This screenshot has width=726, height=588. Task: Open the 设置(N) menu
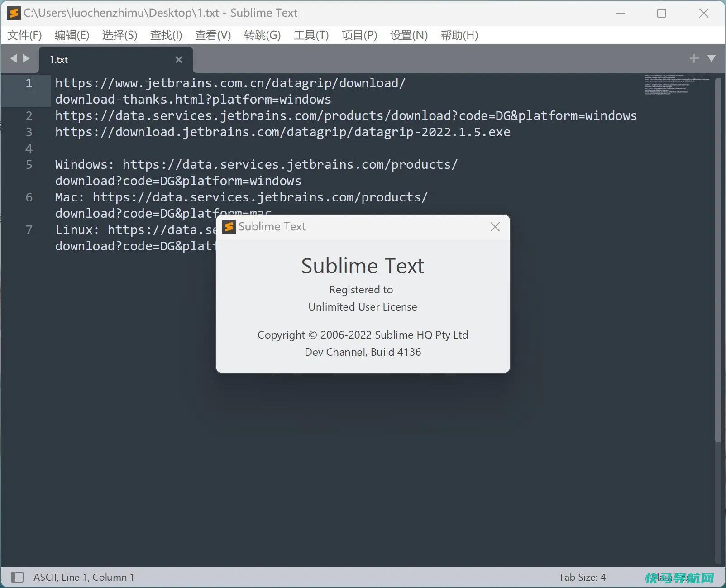pyautogui.click(x=409, y=35)
